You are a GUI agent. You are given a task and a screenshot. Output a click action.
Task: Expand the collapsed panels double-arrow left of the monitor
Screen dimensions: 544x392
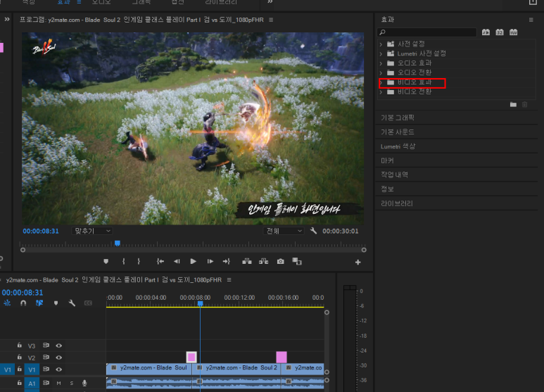pyautogui.click(x=7, y=20)
